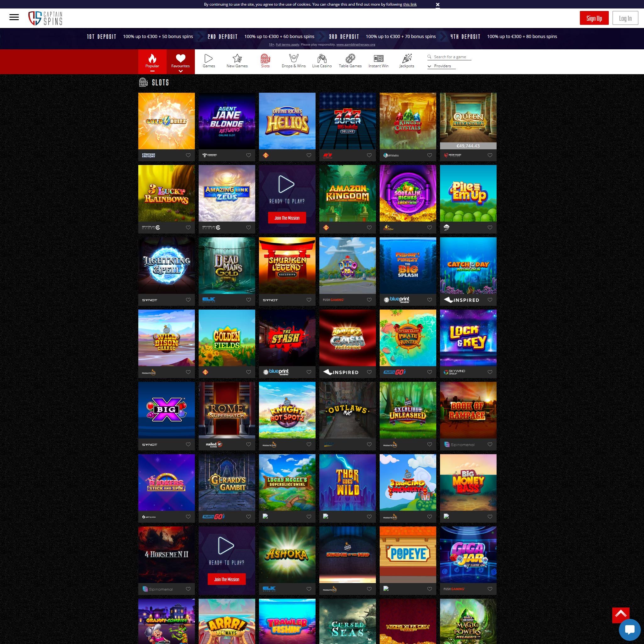Open the New Games category
Screen dimensions: 644x644
click(237, 61)
